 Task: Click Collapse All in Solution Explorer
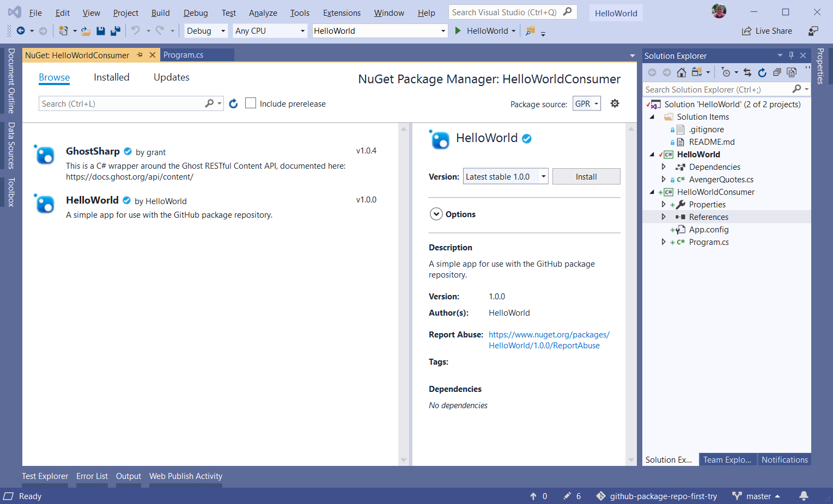(777, 72)
